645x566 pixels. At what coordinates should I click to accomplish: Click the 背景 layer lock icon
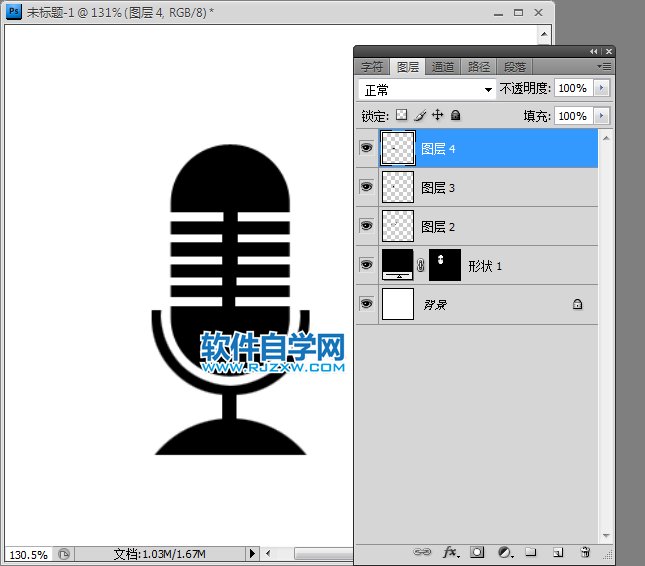click(578, 304)
